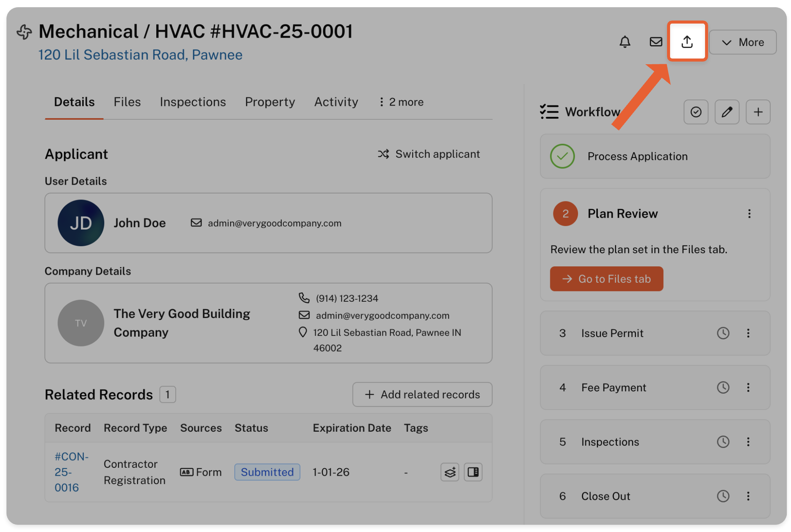
Task: Click Add related records button
Action: (x=422, y=394)
